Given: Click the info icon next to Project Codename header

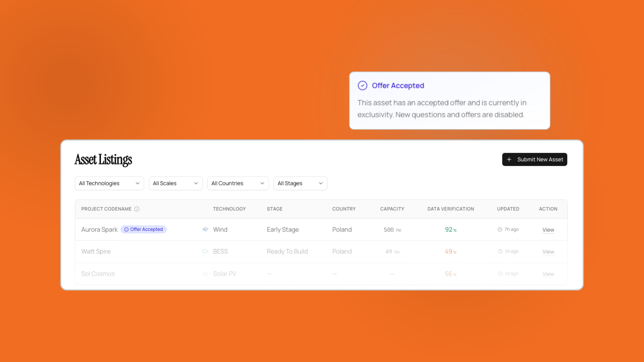Looking at the screenshot, I should pyautogui.click(x=137, y=209).
